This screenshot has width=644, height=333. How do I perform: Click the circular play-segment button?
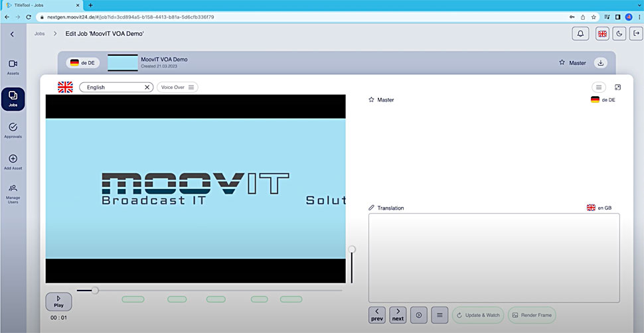[419, 315]
